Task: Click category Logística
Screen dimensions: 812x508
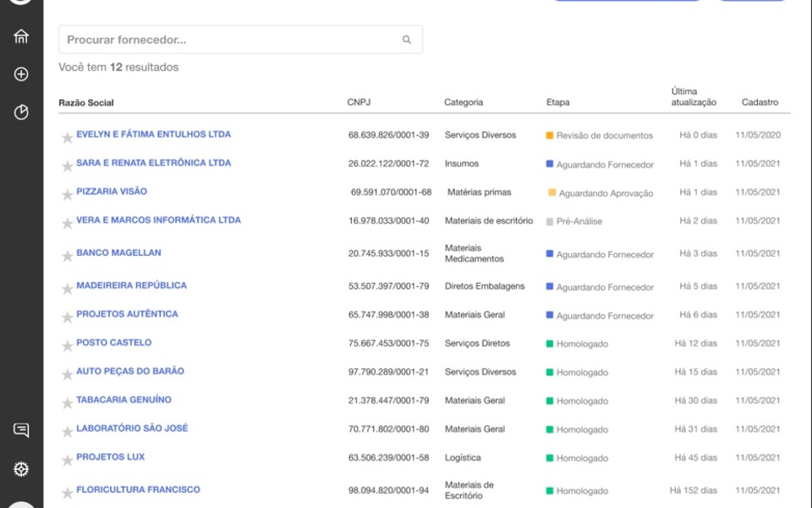Action: (463, 458)
